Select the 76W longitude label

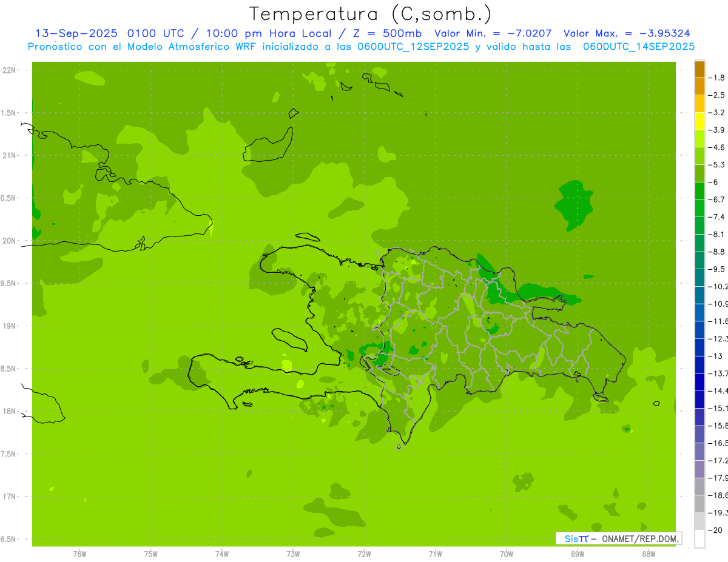(79, 554)
